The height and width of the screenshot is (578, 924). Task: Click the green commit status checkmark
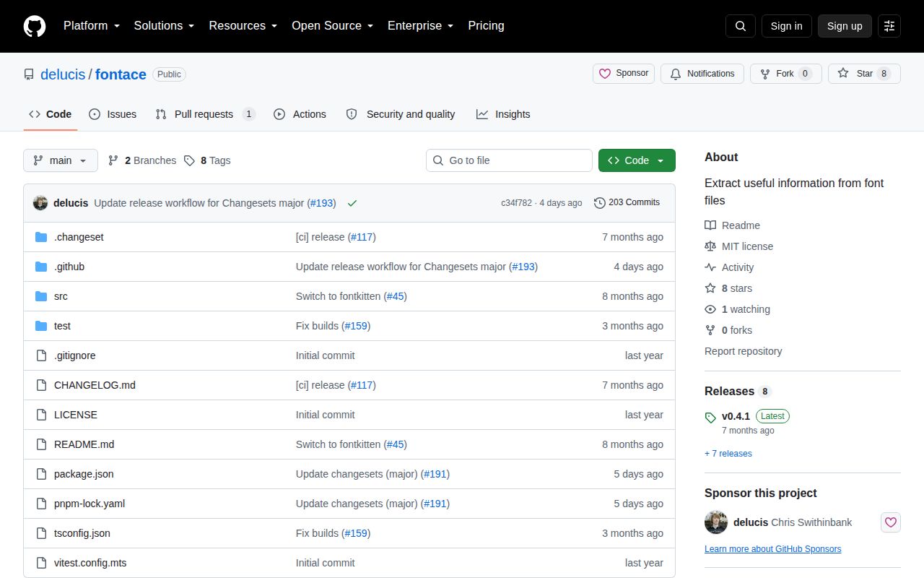(x=352, y=203)
